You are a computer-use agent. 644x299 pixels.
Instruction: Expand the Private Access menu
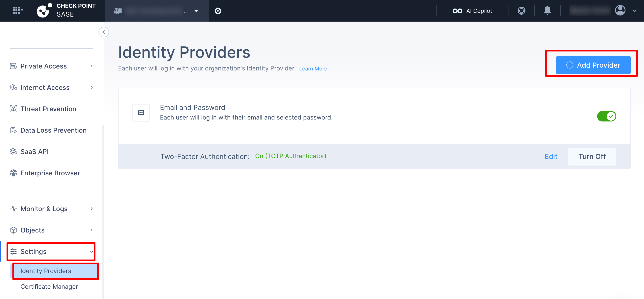pyautogui.click(x=51, y=66)
